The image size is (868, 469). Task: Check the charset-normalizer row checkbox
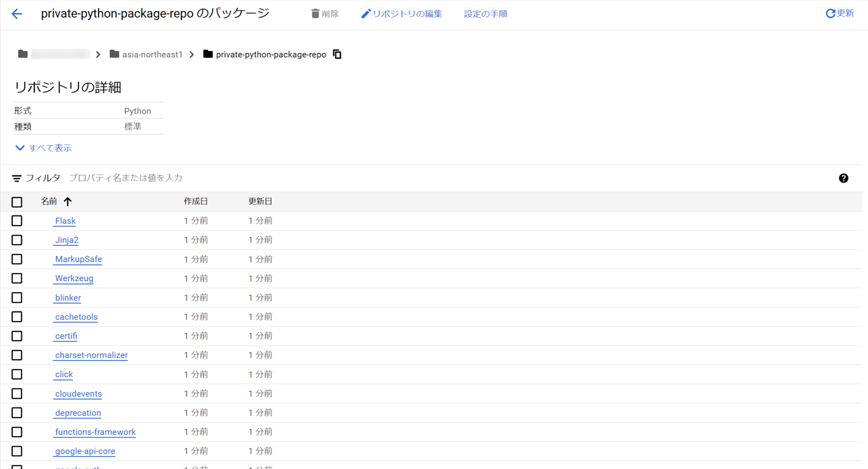pyautogui.click(x=17, y=355)
